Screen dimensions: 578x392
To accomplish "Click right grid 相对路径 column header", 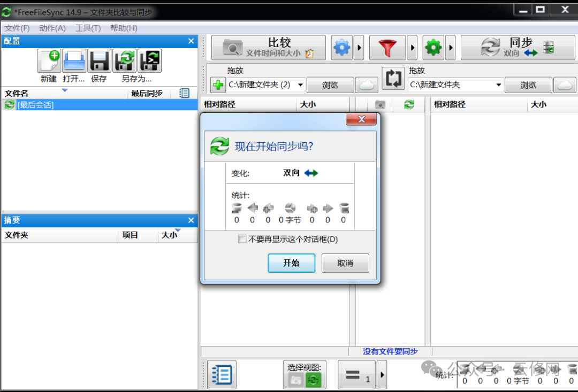I will point(479,104).
